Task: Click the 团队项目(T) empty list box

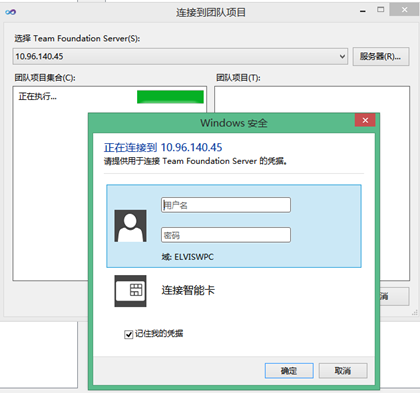Action: (312, 100)
